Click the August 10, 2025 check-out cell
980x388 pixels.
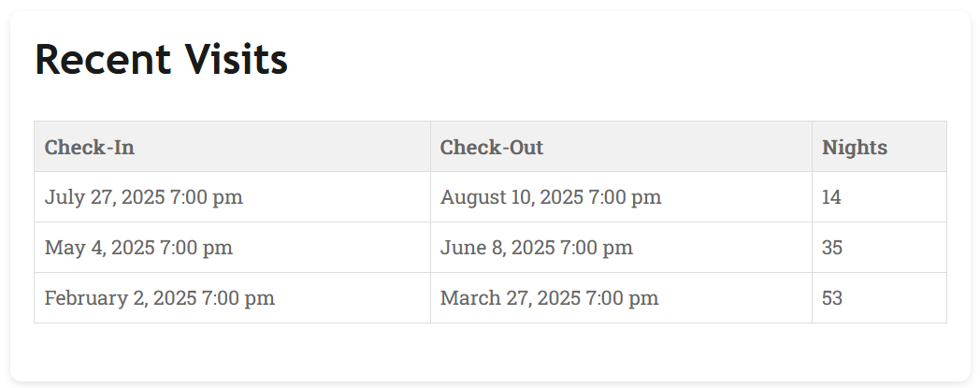pyautogui.click(x=551, y=197)
